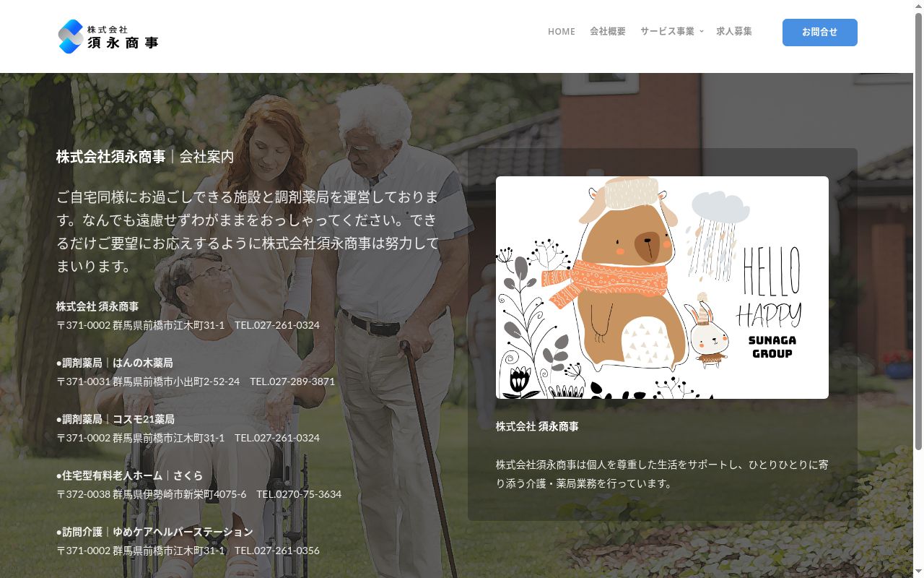This screenshot has height=578, width=924.
Task: Click the ●調剤薬局｜コスモ21薬局 heading
Action: point(115,419)
